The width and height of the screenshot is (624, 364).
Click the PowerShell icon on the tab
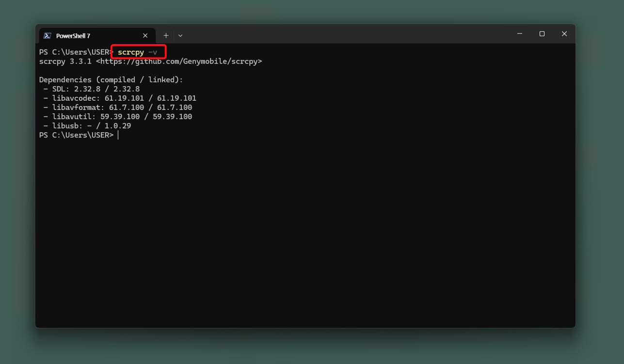click(48, 35)
